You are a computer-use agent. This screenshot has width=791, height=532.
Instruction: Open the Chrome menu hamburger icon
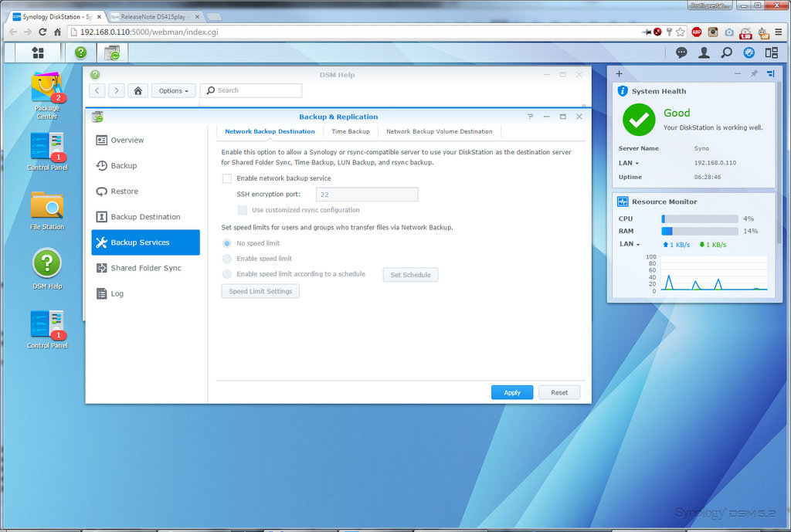(779, 32)
